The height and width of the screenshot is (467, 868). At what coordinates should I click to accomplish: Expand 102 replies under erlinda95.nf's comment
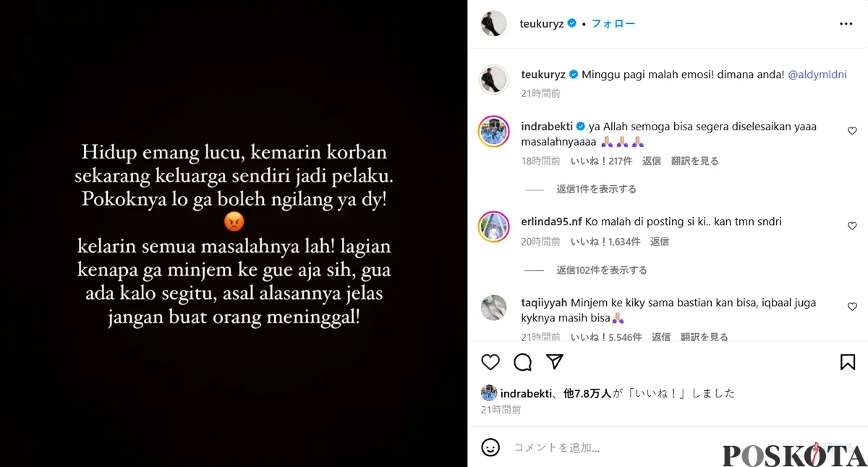pyautogui.click(x=601, y=270)
